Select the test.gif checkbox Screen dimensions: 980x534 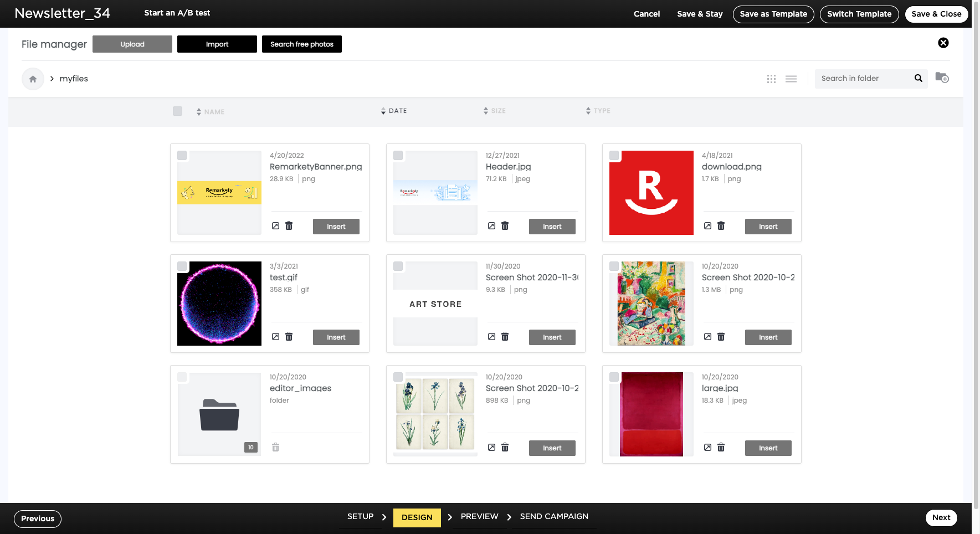point(182,266)
